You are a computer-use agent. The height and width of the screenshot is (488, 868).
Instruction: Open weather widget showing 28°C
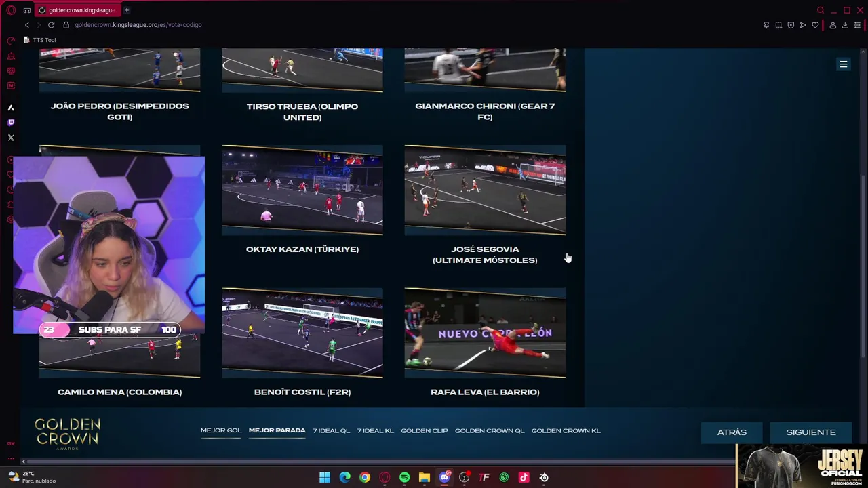tap(32, 477)
